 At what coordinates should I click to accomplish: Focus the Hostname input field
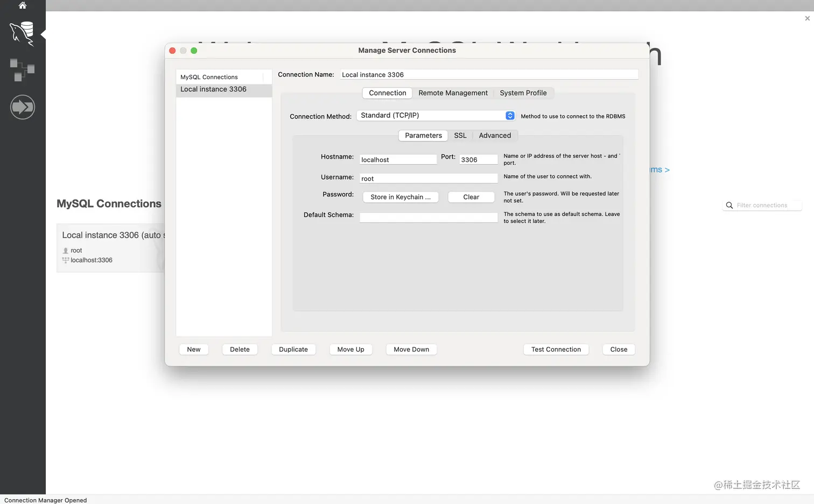coord(398,160)
